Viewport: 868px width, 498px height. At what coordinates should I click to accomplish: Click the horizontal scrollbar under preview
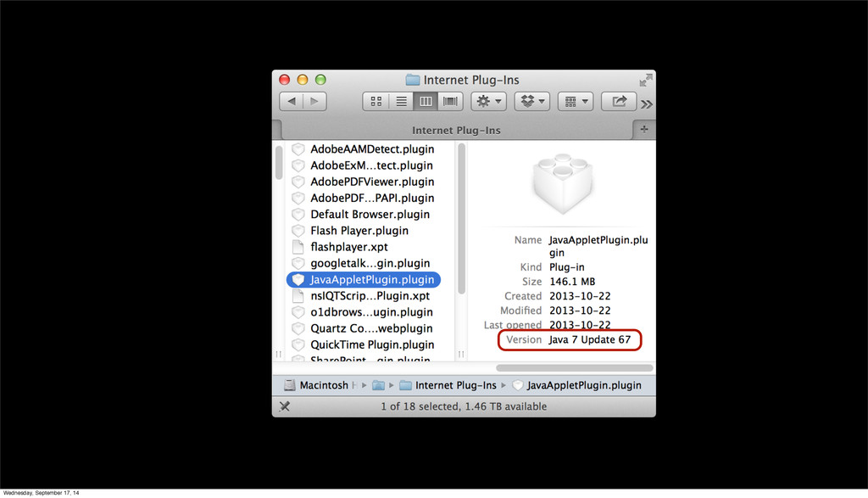click(x=574, y=368)
